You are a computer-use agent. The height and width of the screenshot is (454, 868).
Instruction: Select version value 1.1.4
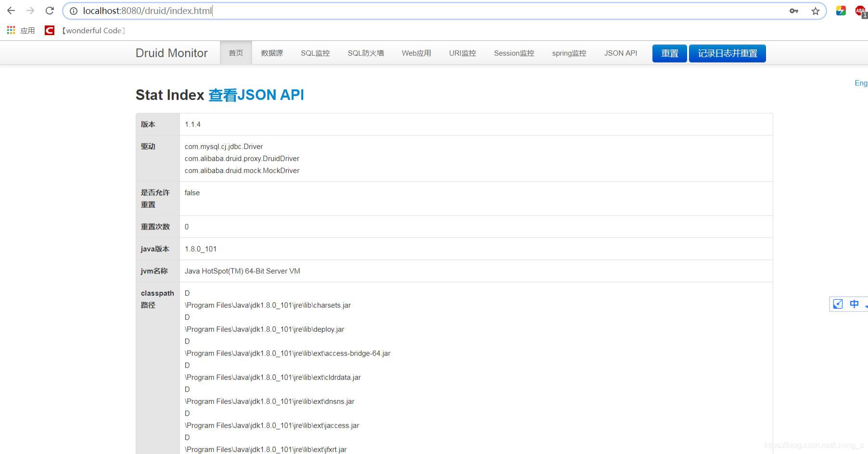click(192, 124)
